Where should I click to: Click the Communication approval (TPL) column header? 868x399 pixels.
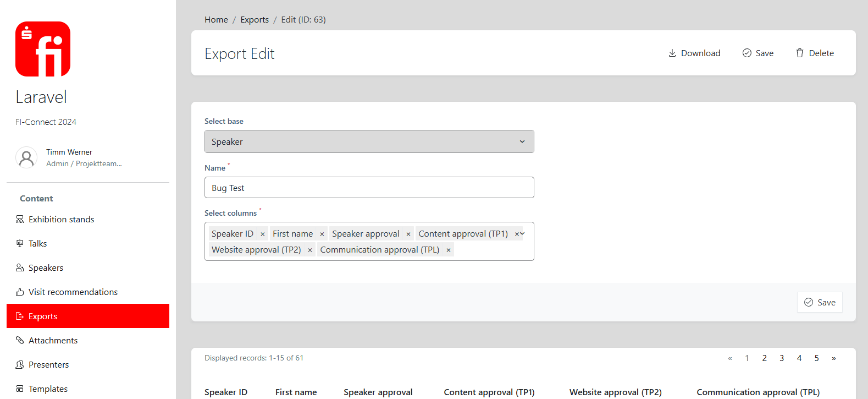click(758, 392)
